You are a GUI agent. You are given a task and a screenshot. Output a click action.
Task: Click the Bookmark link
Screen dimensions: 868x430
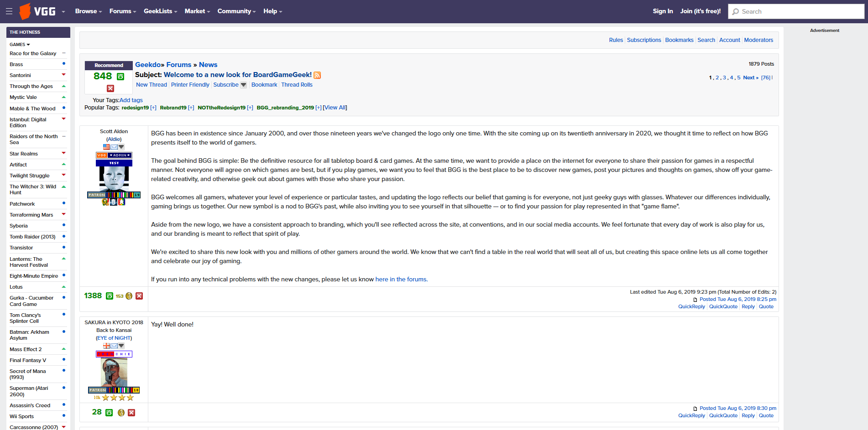264,85
